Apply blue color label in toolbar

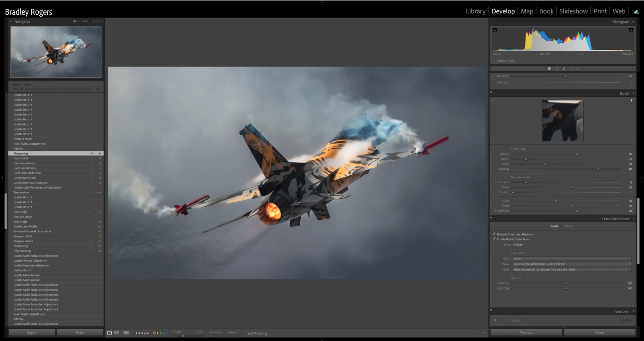[x=164, y=333]
